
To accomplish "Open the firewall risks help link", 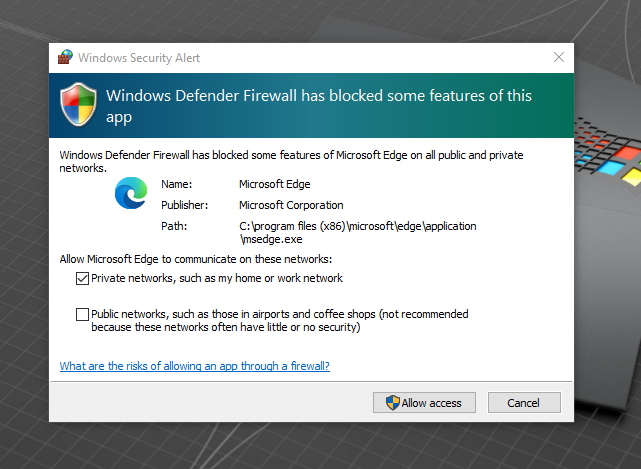I will 195,366.
